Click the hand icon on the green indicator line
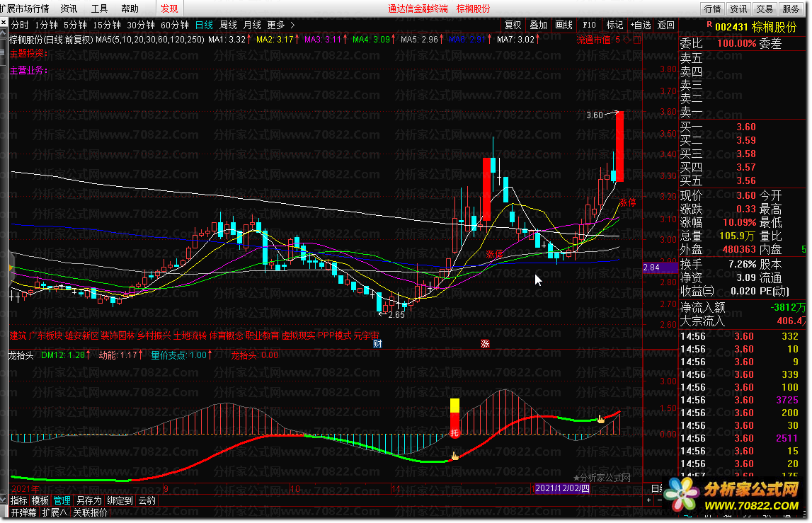 point(601,419)
